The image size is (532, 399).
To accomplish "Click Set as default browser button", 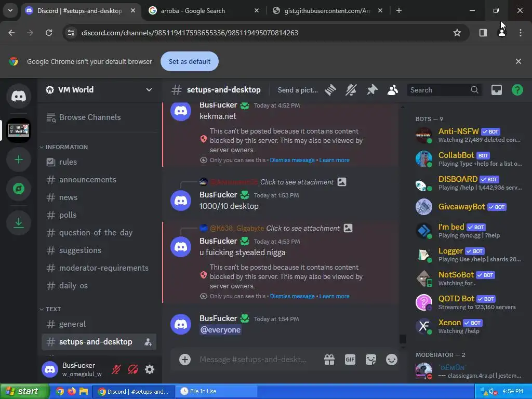I will click(x=189, y=61).
